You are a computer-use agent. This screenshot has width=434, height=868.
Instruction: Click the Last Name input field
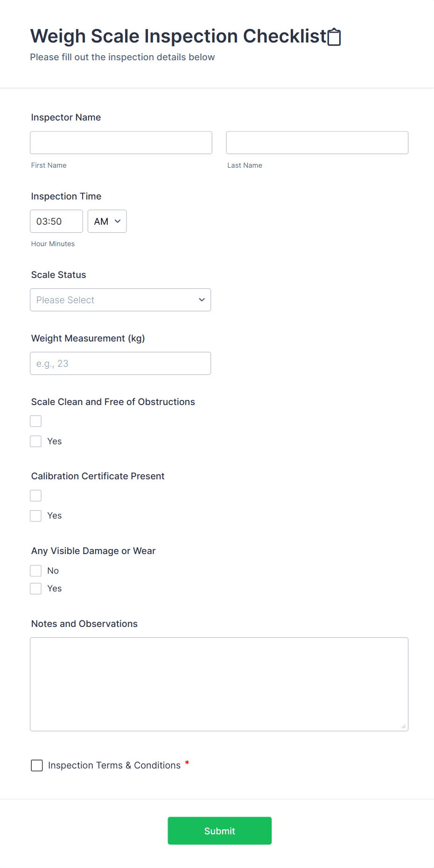tap(317, 142)
